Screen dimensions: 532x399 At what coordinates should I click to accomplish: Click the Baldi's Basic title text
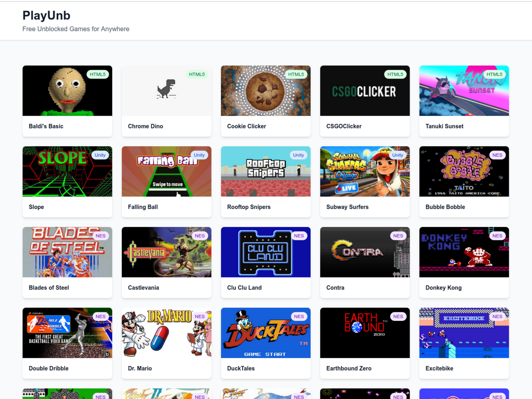pos(46,126)
